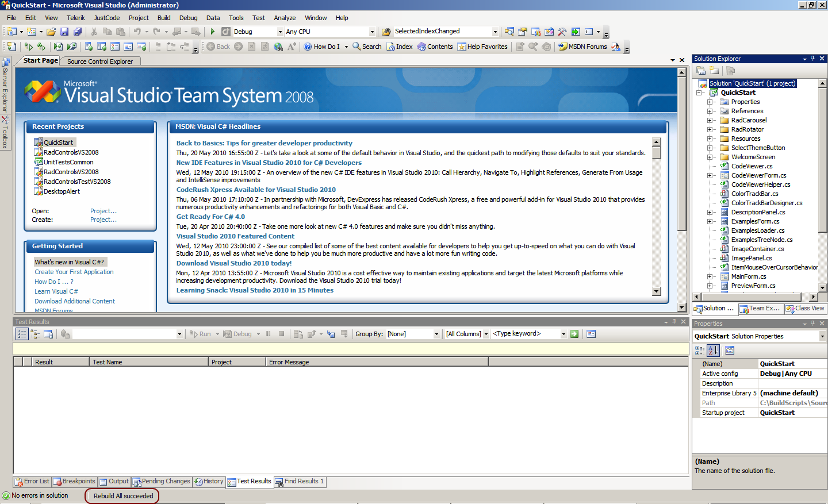Switch Properties panel to Alphabetical sorting
The height and width of the screenshot is (504, 828).
[x=713, y=350]
